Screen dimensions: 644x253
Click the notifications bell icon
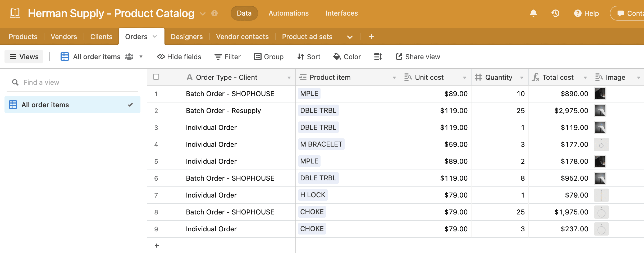point(533,13)
